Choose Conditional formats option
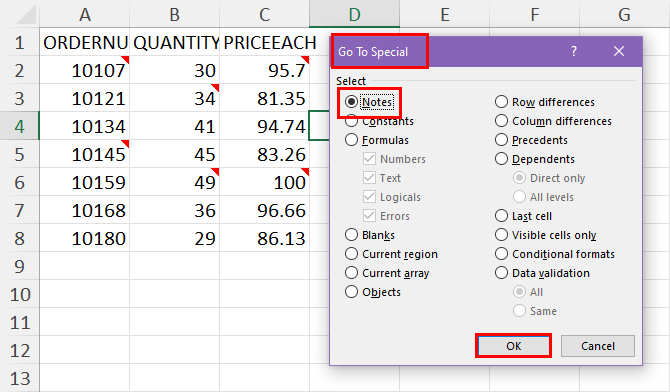The height and width of the screenshot is (392, 670). (501, 254)
